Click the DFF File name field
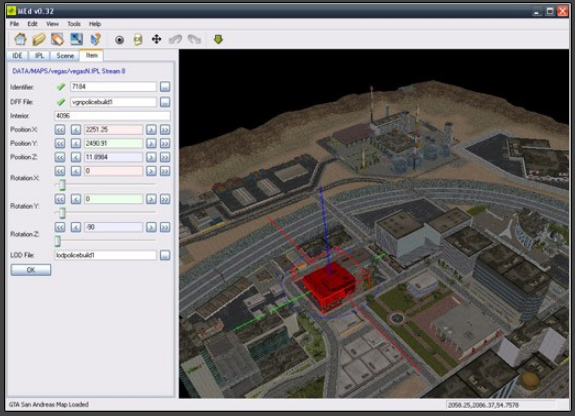575x416 pixels. point(113,102)
